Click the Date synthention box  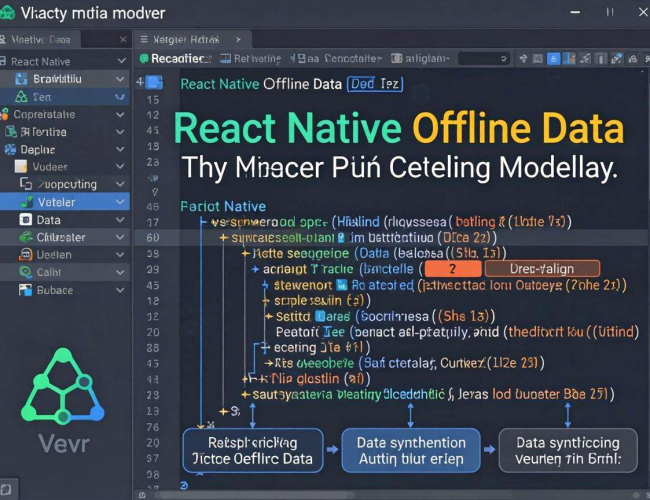pos(410,451)
